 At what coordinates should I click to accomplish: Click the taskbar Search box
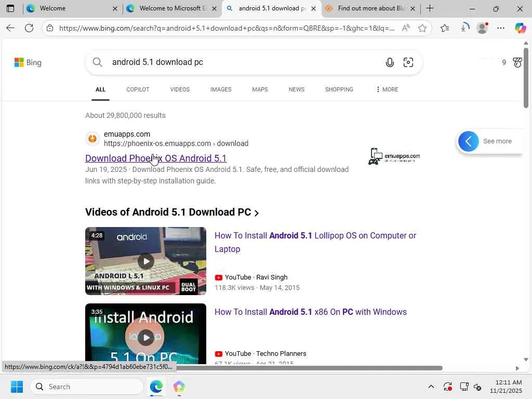[x=87, y=387]
